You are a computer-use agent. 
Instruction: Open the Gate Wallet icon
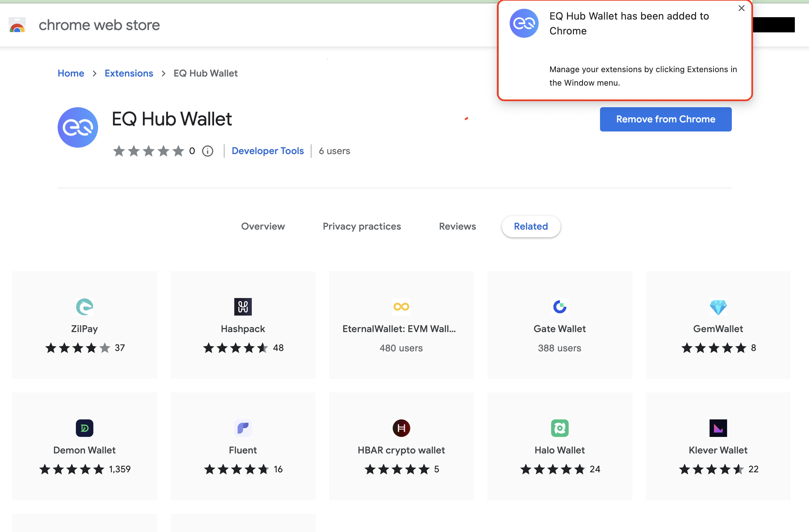(560, 307)
